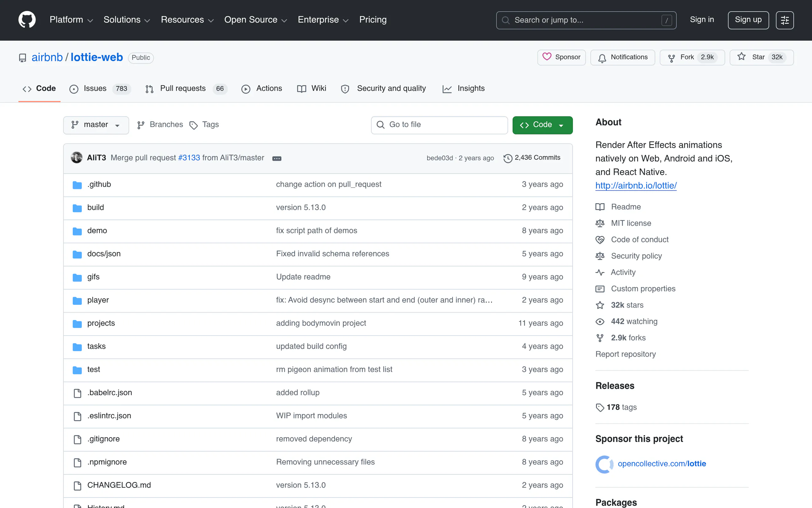The image size is (812, 508).
Task: Click the Star icon
Action: (742, 57)
